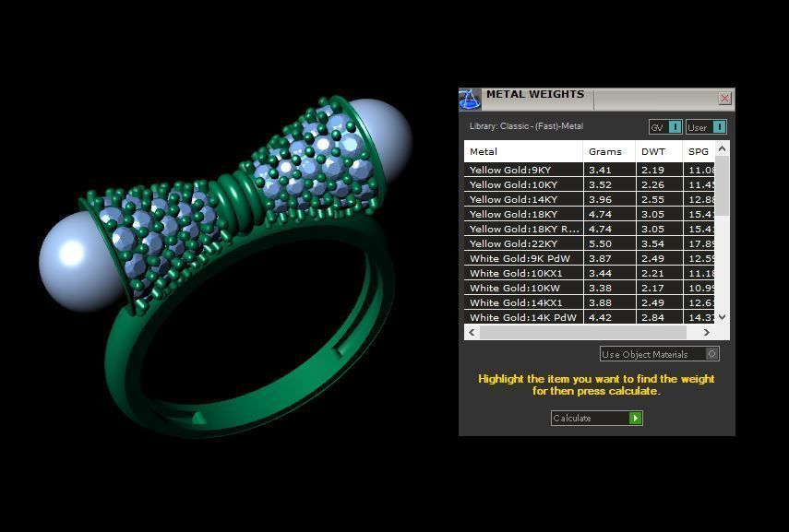Select the Yellow Gold:22KY row
This screenshot has width=789, height=532.
[x=590, y=243]
